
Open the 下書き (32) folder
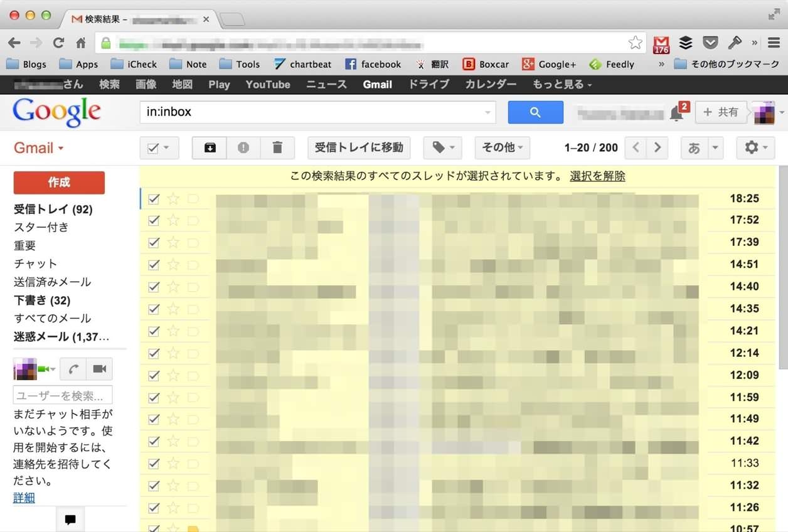[x=42, y=301]
